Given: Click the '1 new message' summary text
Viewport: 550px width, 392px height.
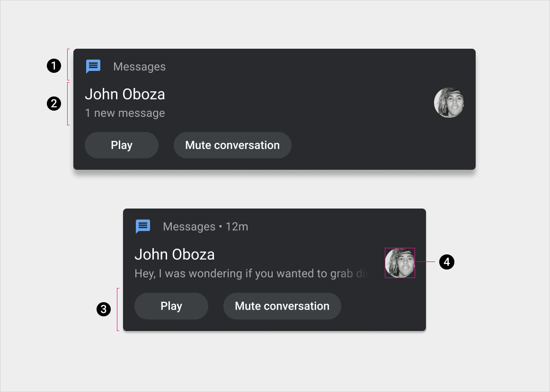Looking at the screenshot, I should pyautogui.click(x=125, y=113).
